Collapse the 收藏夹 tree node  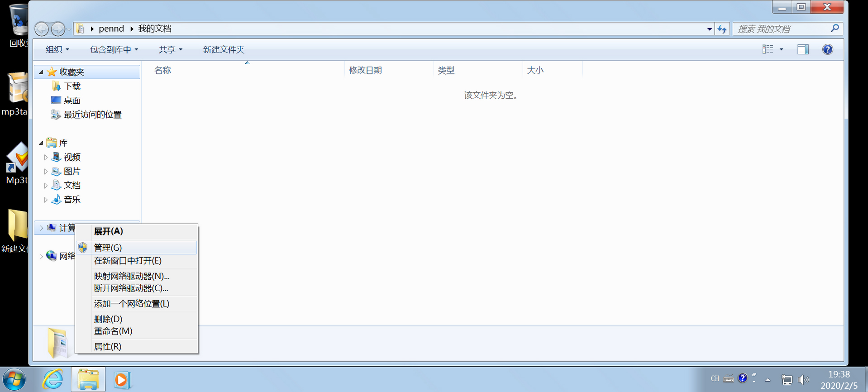pyautogui.click(x=41, y=72)
